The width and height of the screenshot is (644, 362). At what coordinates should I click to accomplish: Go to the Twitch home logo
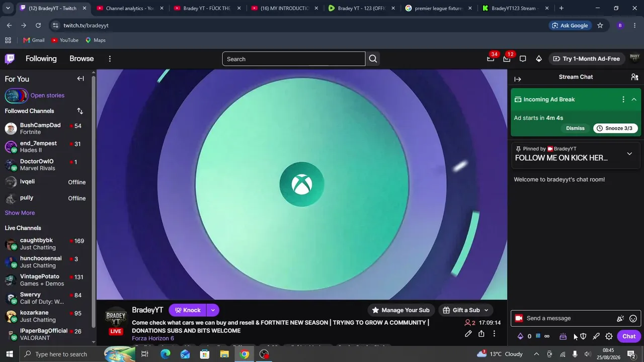(10, 59)
